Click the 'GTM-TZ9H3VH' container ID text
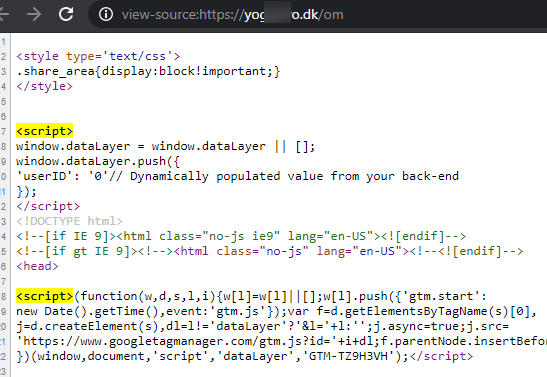Viewport: 547px width, 377px height. (x=349, y=356)
